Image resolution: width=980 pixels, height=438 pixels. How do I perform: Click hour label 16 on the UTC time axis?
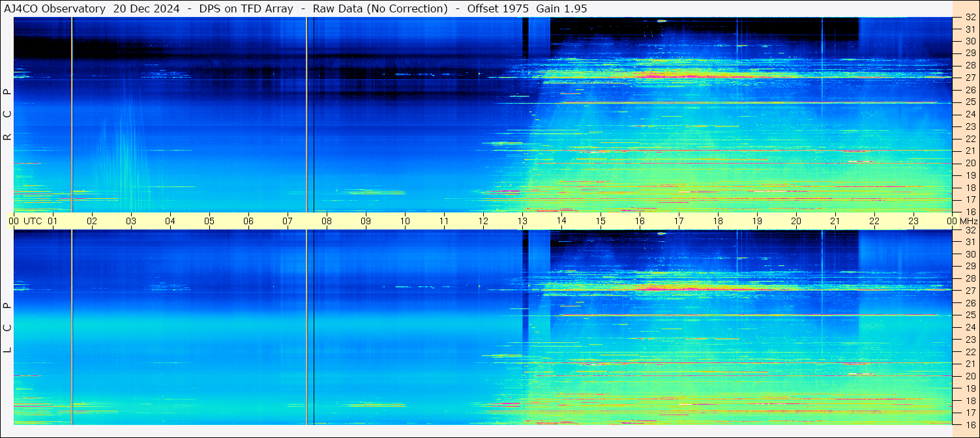640,221
